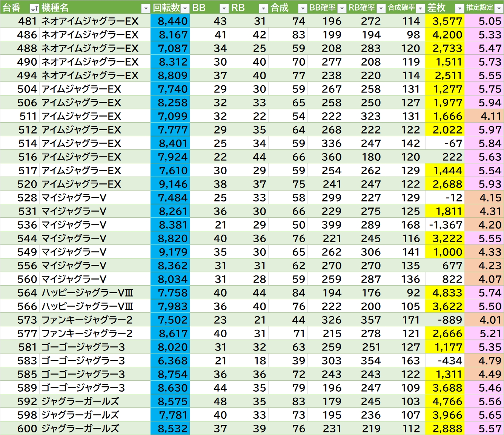This screenshot has width=504, height=435.
Task: Expand the 回転数 filter dropdown arrow
Action: point(185,8)
